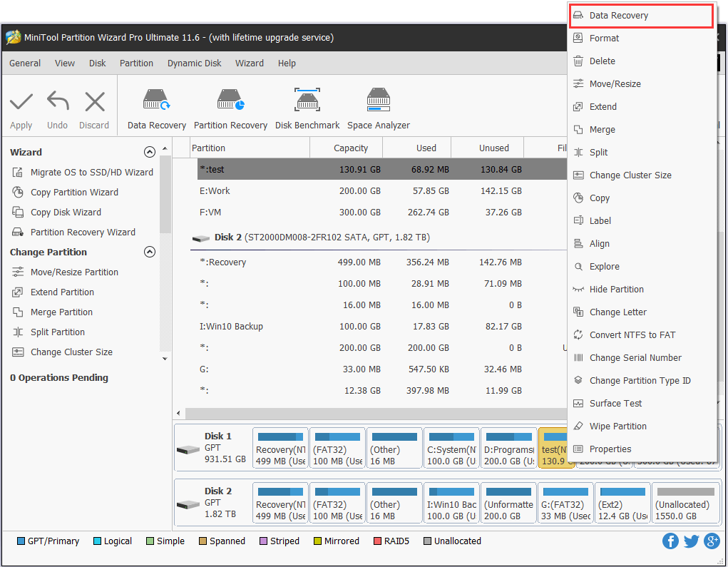This screenshot has height=567, width=728.
Task: Choose Split in context menu
Action: (641, 153)
